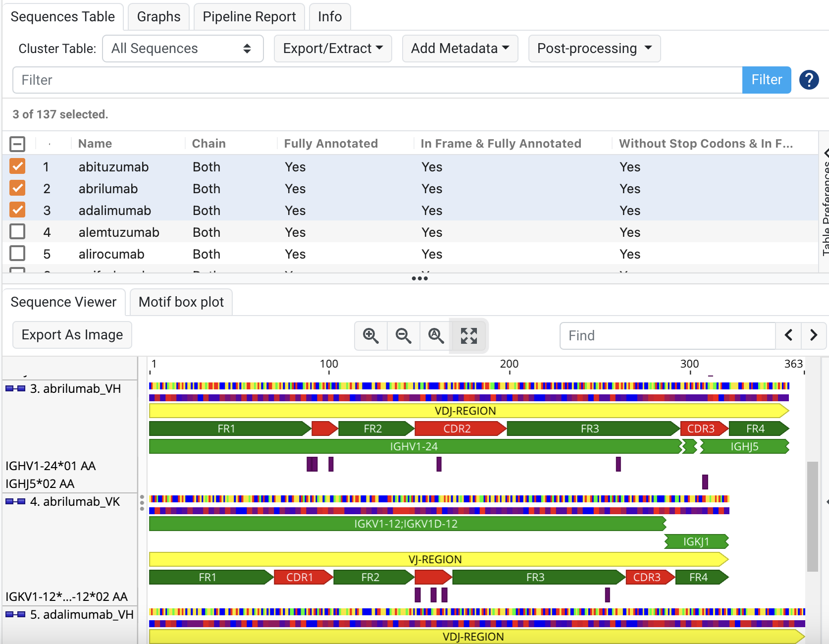
Task: Zoom to selection with the magnifier icon
Action: click(x=436, y=336)
